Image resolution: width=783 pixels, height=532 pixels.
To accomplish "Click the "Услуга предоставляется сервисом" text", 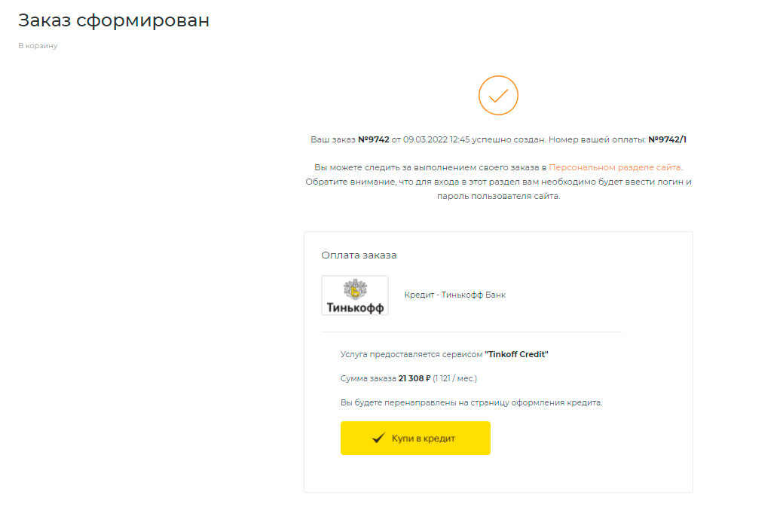I will 411,354.
